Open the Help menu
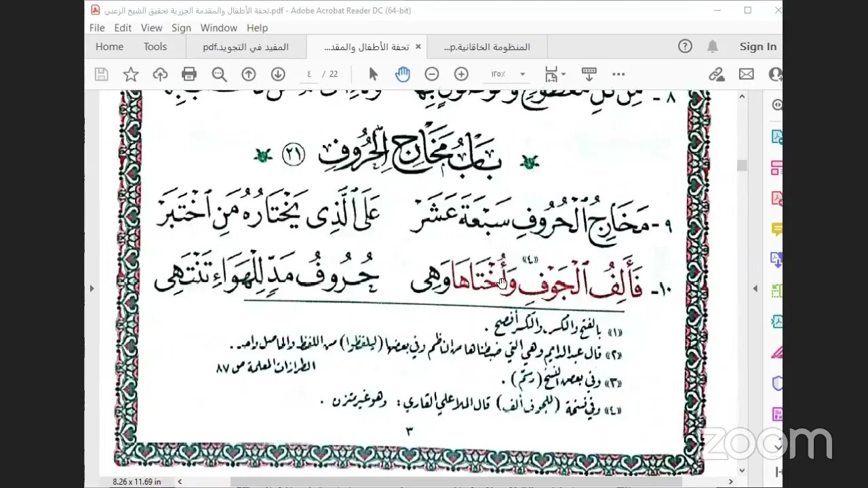Image resolution: width=868 pixels, height=488 pixels. click(257, 28)
